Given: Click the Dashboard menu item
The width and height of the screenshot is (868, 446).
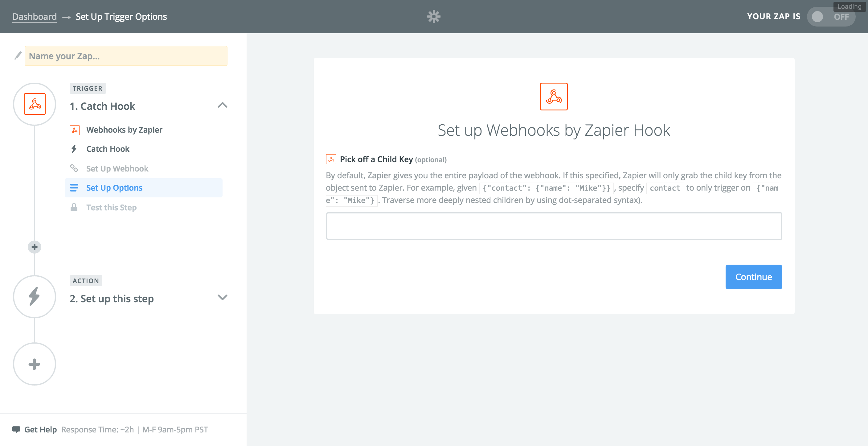Looking at the screenshot, I should [x=35, y=16].
